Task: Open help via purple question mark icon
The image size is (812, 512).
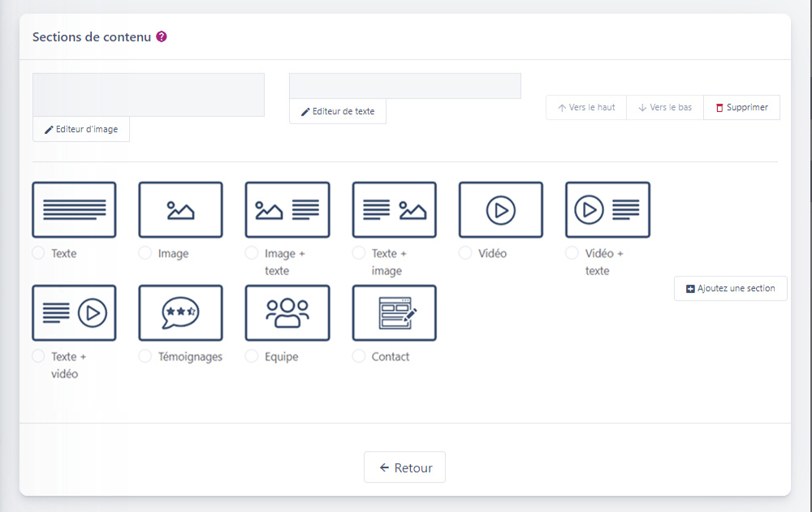Action: 162,37
